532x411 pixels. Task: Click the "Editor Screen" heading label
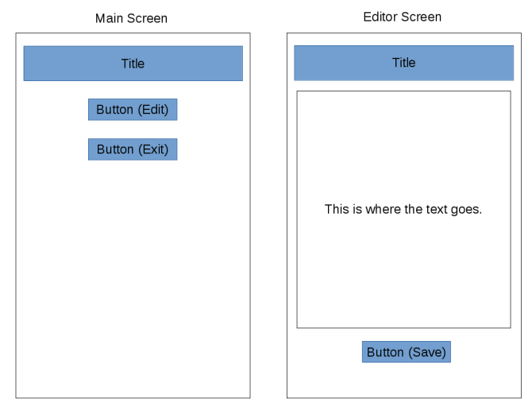(x=403, y=17)
